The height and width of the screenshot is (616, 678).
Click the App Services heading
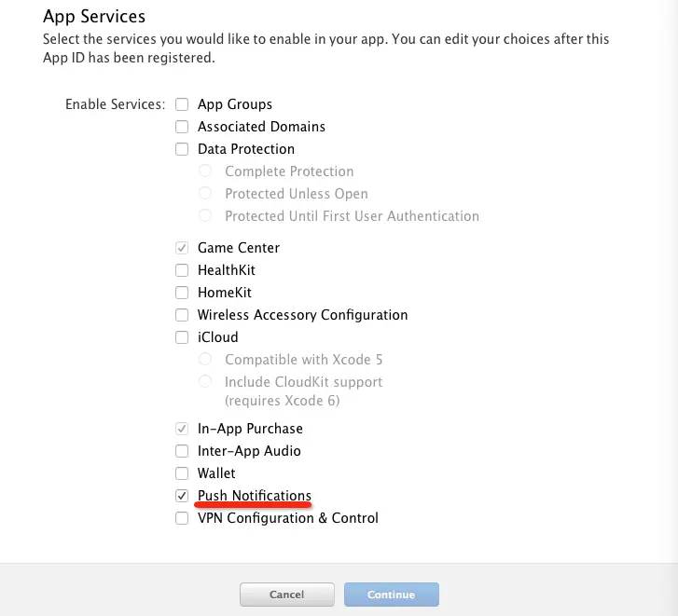pyautogui.click(x=94, y=17)
